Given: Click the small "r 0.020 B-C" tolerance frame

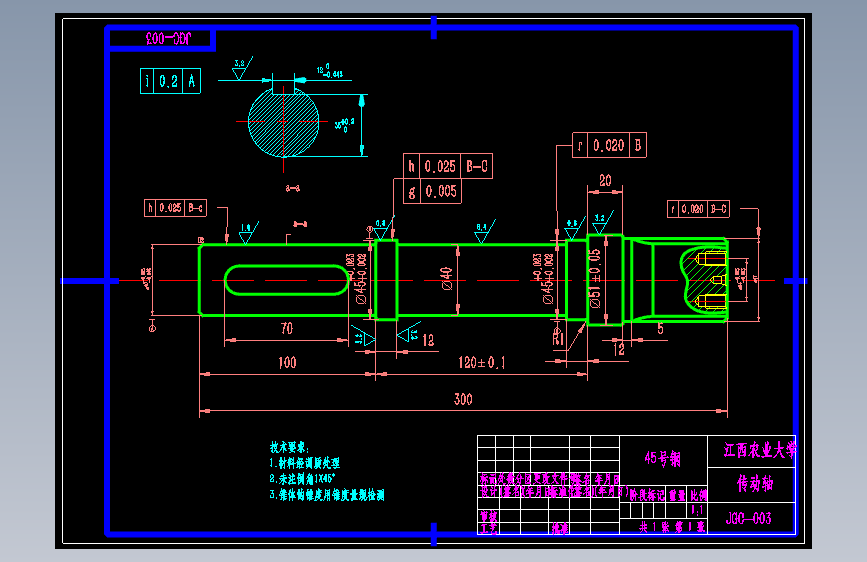Looking at the screenshot, I should coord(698,209).
